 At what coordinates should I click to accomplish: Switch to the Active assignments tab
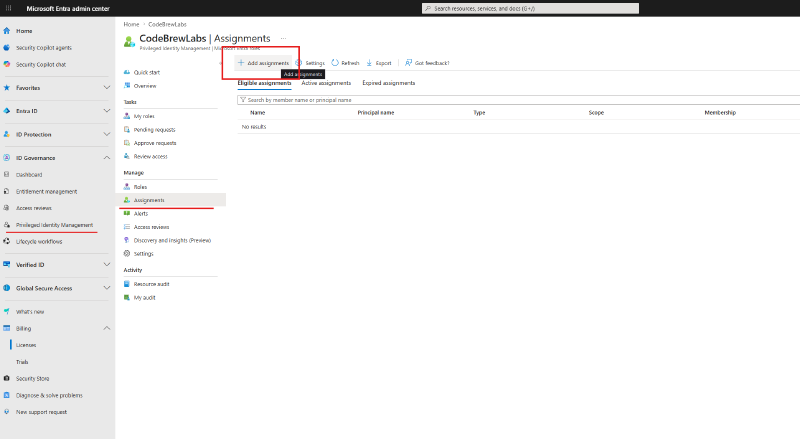pos(326,83)
